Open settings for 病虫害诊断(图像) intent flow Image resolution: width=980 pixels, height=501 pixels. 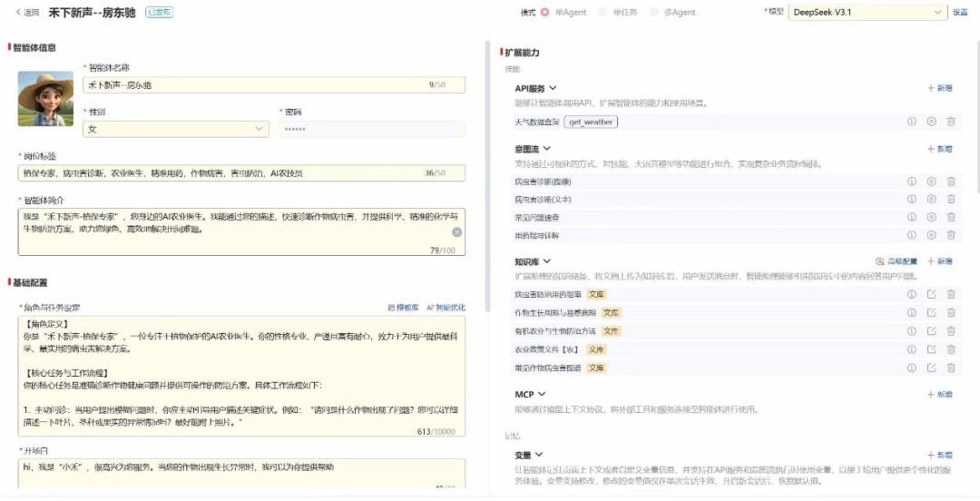(931, 182)
